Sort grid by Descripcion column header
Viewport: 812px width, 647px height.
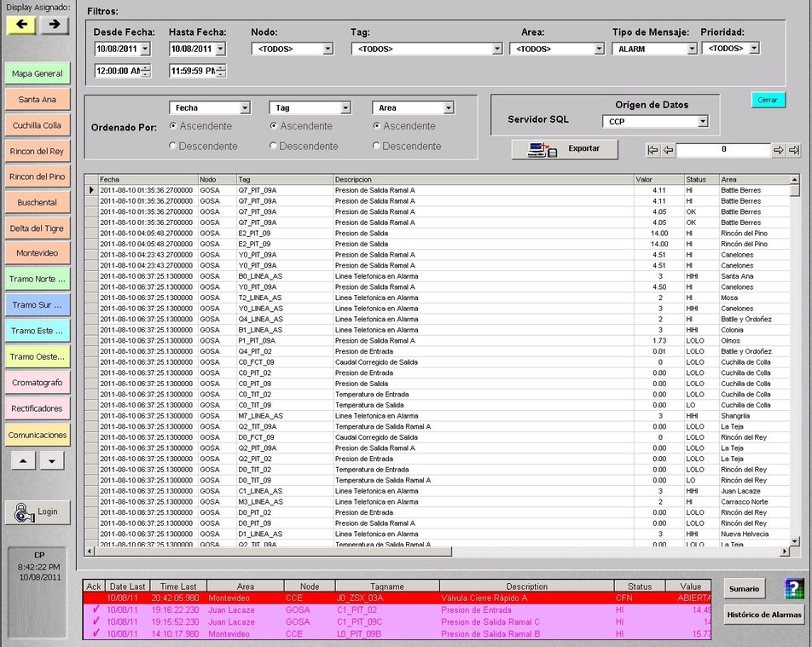point(484,179)
